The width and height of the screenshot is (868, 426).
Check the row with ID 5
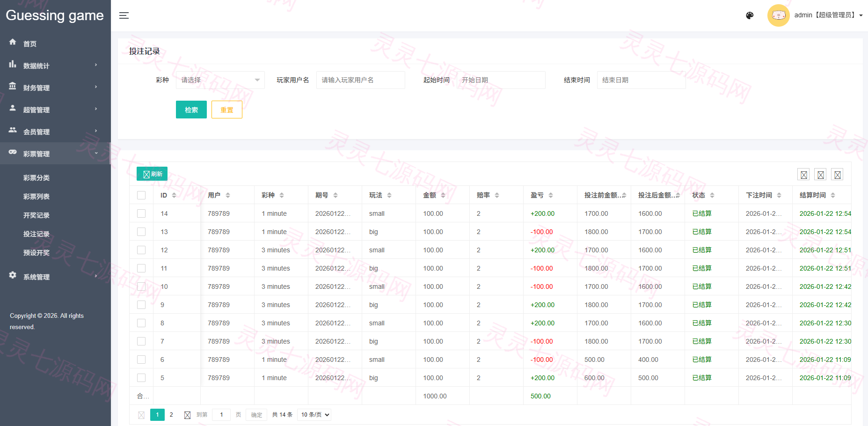click(141, 378)
